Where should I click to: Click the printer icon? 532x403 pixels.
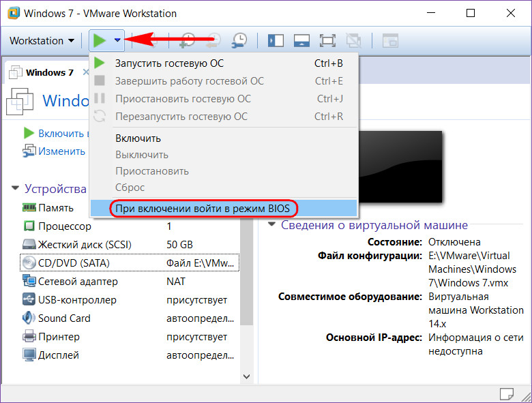tap(29, 336)
